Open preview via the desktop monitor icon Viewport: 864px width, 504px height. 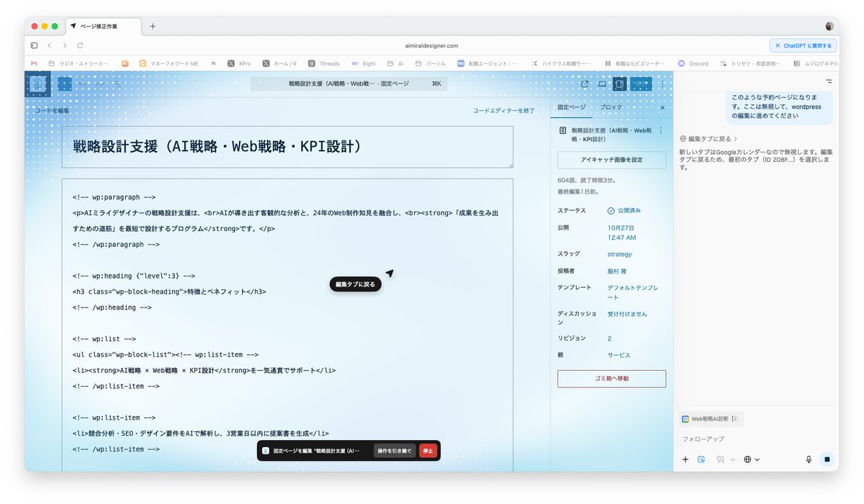point(601,84)
